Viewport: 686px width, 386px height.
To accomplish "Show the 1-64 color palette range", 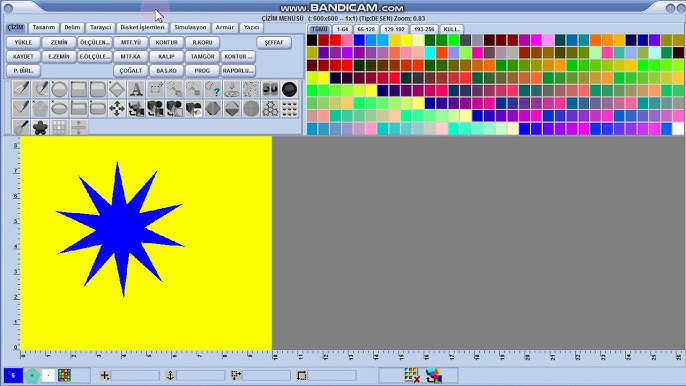I will pyautogui.click(x=343, y=29).
